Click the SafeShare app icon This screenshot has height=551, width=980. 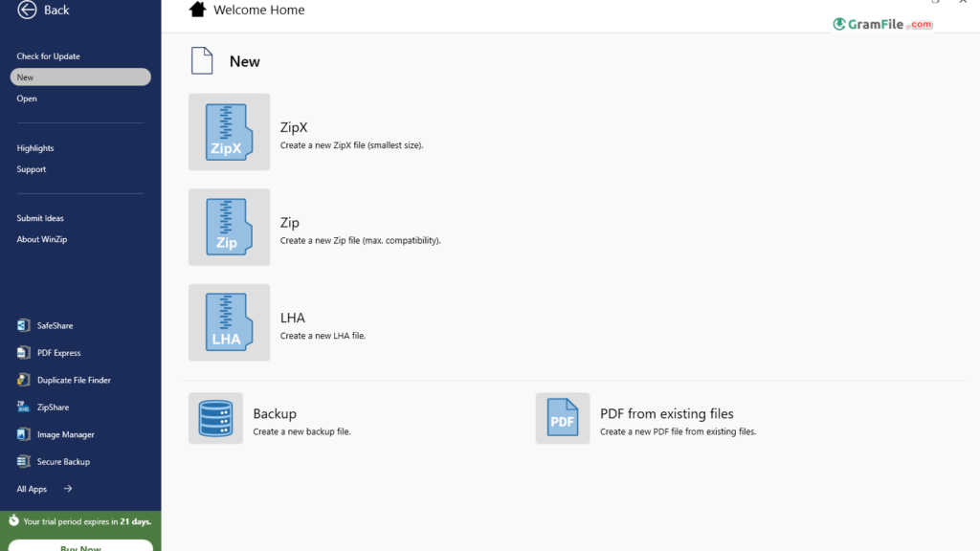pos(23,325)
